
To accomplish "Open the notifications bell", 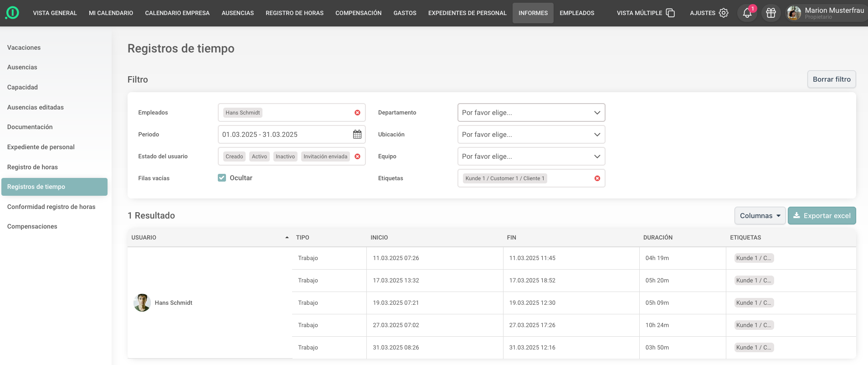I will coord(747,13).
